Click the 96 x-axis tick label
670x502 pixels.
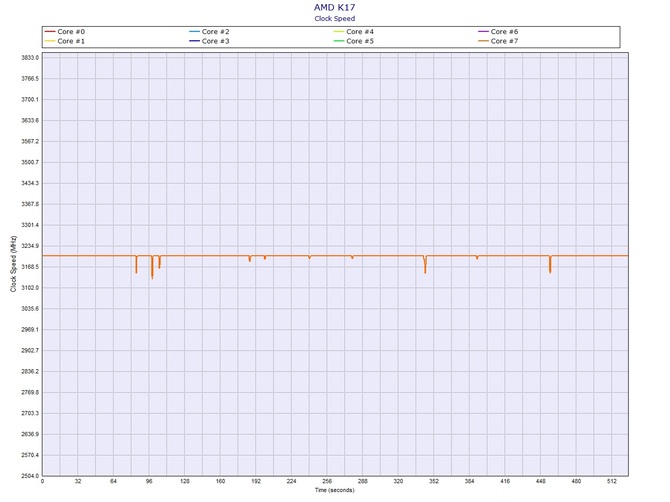[149, 481]
